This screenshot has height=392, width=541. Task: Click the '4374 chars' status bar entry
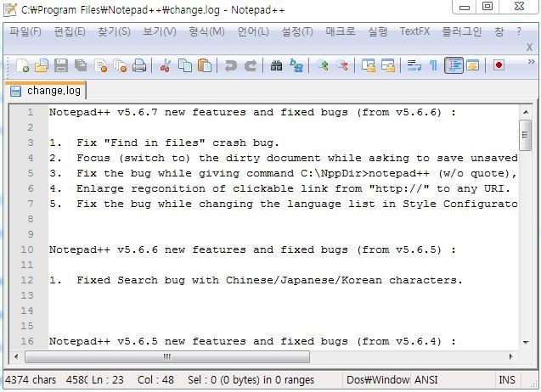point(31,380)
